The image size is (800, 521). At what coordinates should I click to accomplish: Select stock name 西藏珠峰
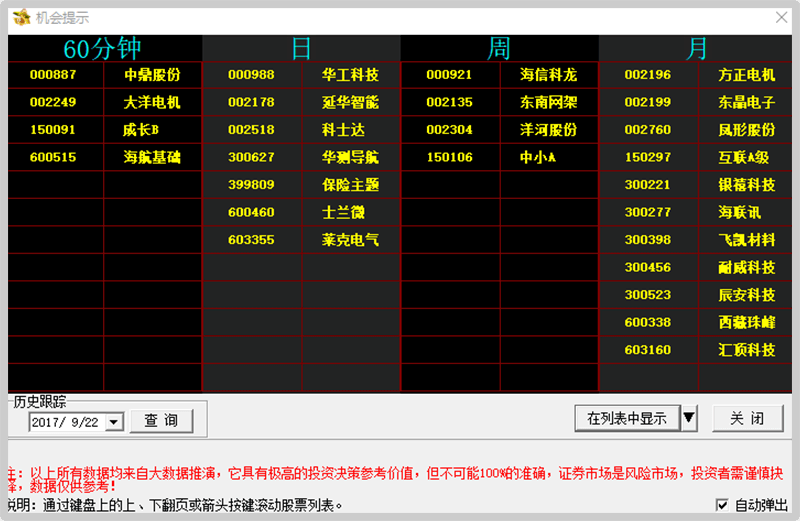(747, 323)
